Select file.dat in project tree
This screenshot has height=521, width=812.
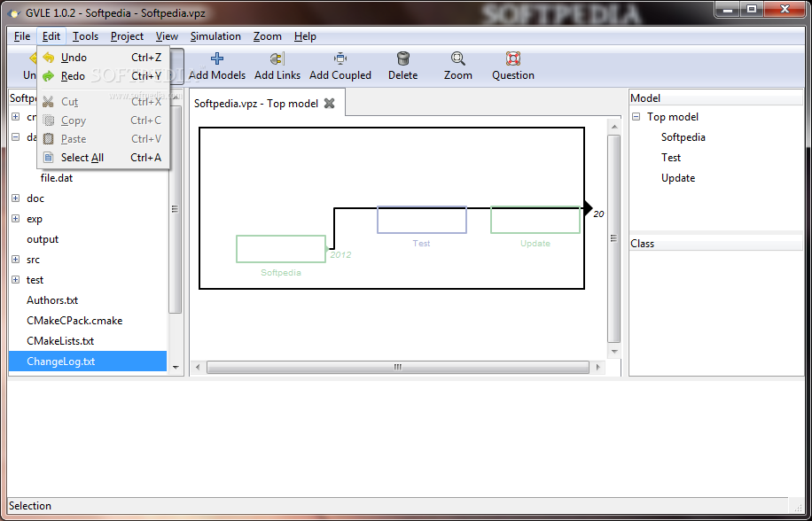[57, 178]
